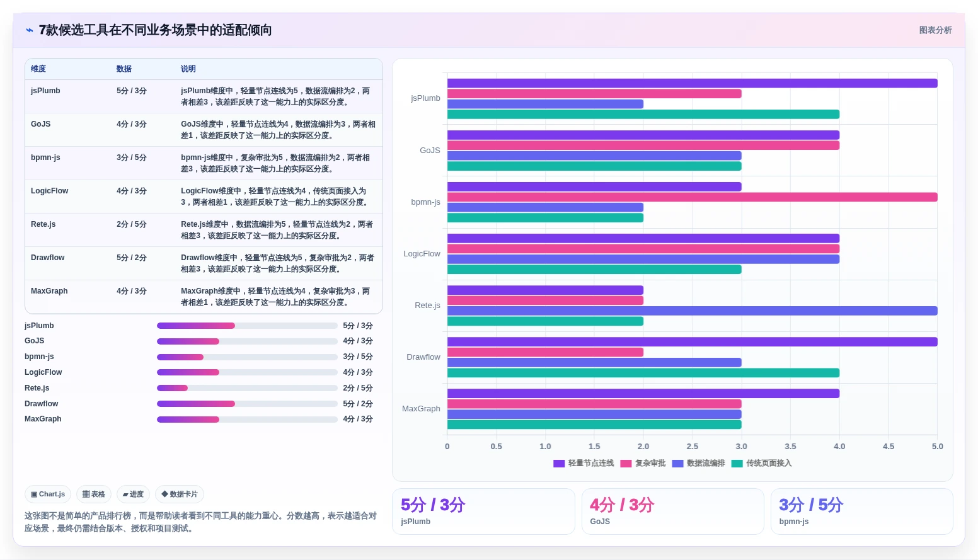
Task: Click the 5.0 x-axis tick label
Action: point(937,447)
